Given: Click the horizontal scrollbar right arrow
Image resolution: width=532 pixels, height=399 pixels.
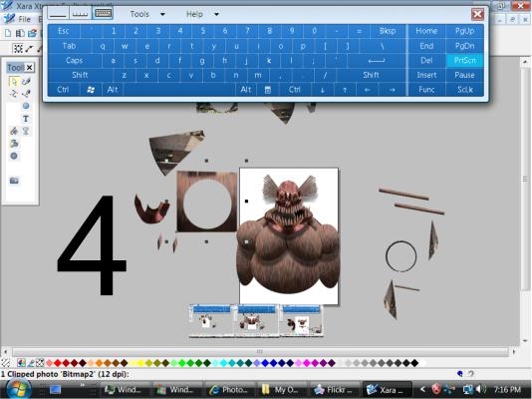Looking at the screenshot, I should pos(514,351).
